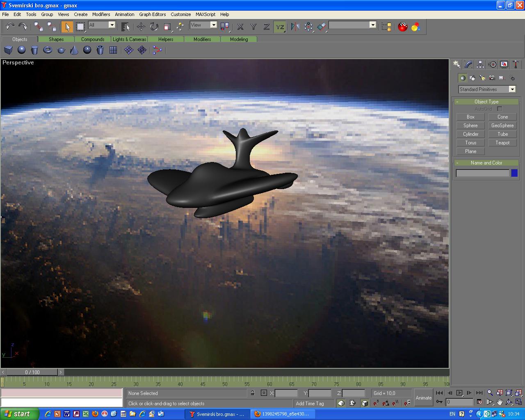Screen dimensions: 525x420
Task: Play the animation
Action: (x=459, y=393)
